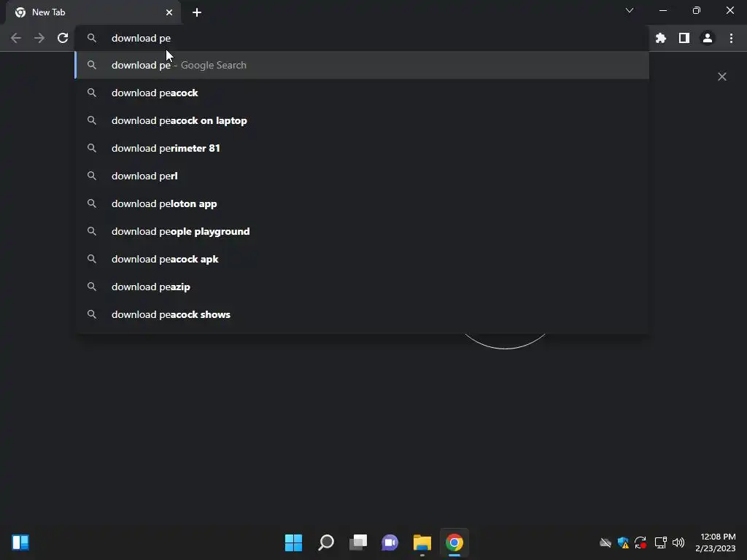Screen dimensions: 747x560
Task: Toggle the side panel icon
Action: point(684,38)
